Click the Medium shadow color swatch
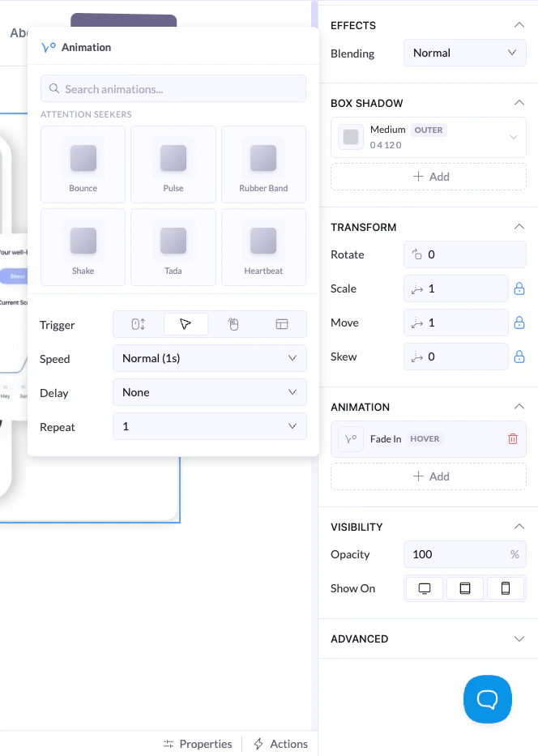Image resolution: width=538 pixels, height=756 pixels. point(351,137)
